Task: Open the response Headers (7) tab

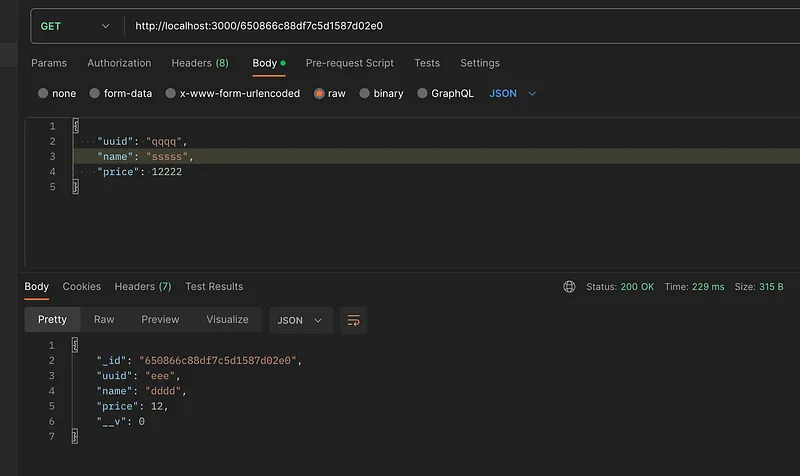Action: (143, 287)
